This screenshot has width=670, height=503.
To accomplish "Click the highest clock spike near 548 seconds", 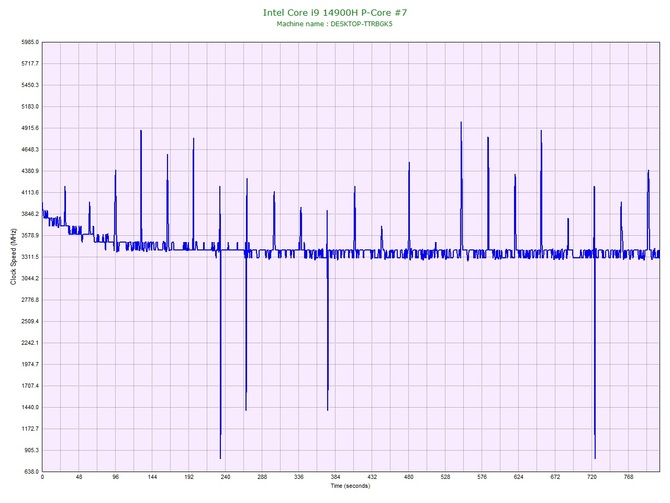I will click(461, 123).
